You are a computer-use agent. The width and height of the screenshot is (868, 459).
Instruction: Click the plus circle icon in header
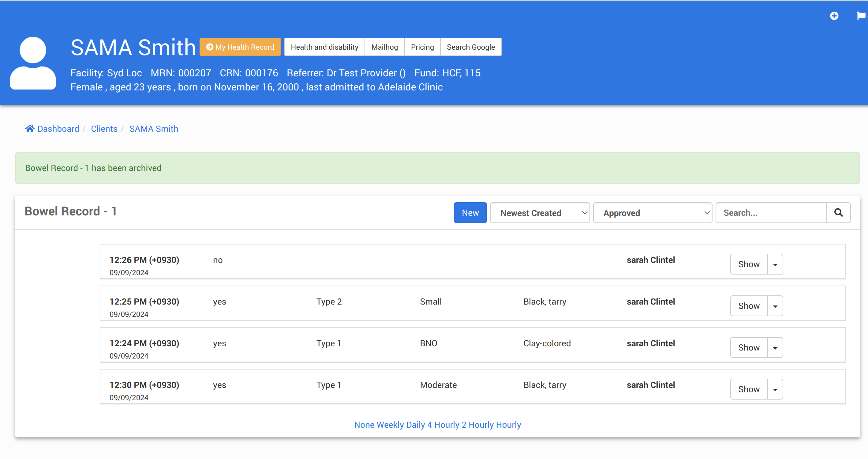tap(834, 16)
